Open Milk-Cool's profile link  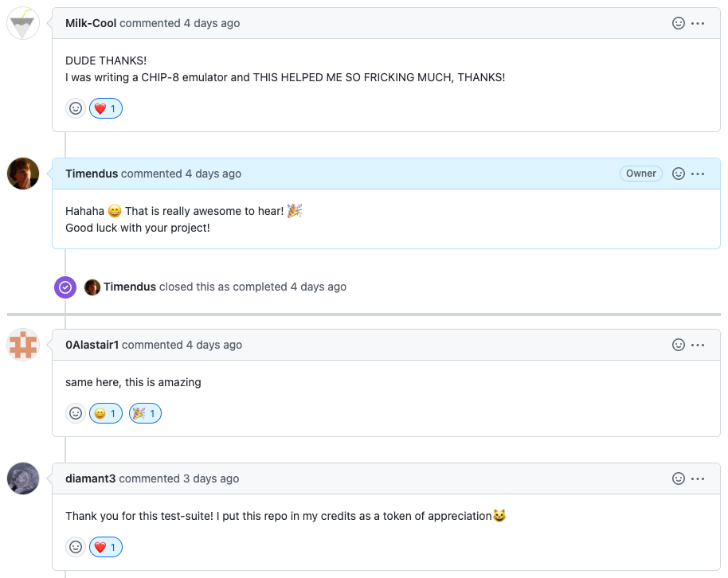pos(91,23)
